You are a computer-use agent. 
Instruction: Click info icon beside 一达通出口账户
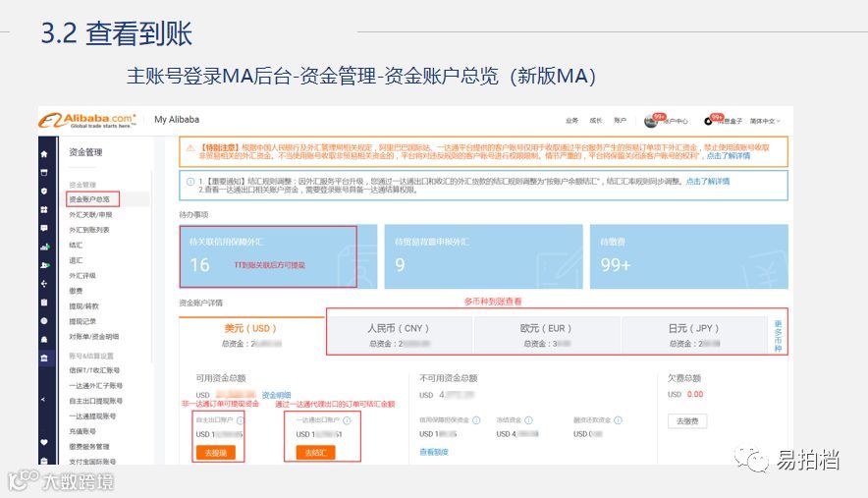[347, 420]
